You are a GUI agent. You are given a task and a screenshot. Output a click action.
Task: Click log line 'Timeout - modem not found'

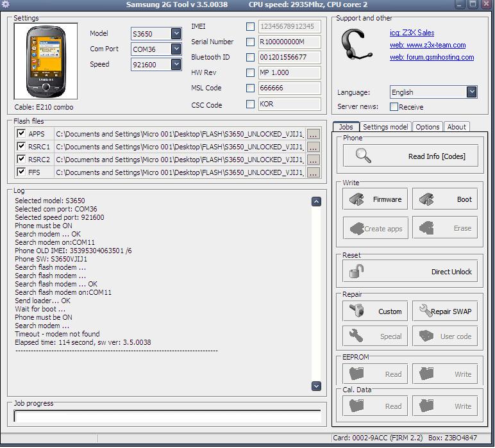[x=57, y=334]
